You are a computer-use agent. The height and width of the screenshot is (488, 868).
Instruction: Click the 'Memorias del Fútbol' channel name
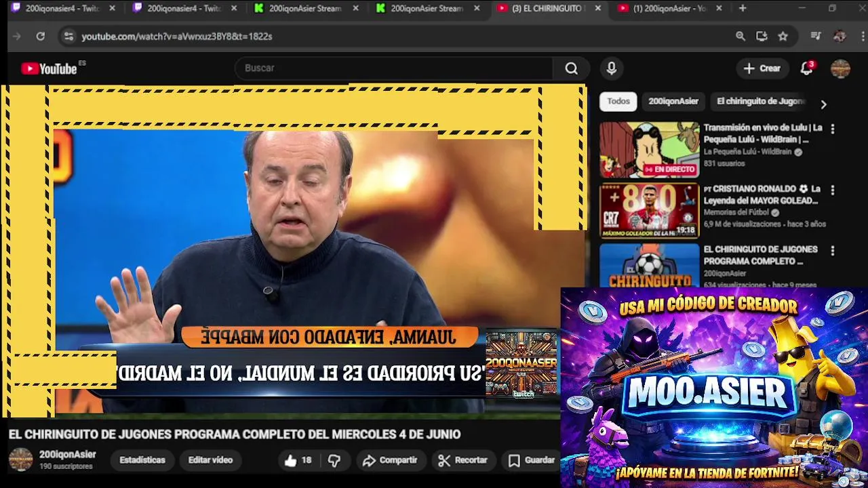(x=736, y=212)
